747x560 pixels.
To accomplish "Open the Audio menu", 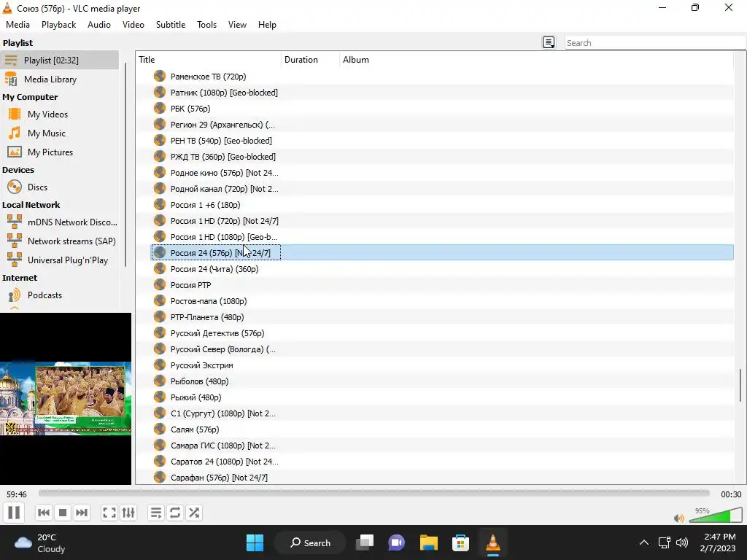I will [99, 25].
